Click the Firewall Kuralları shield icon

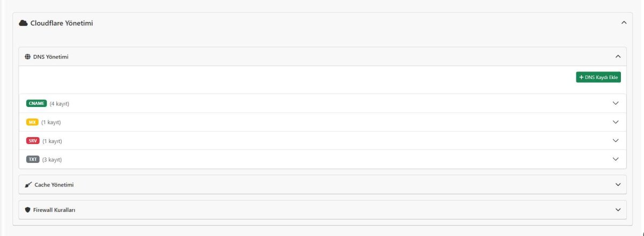(28, 210)
